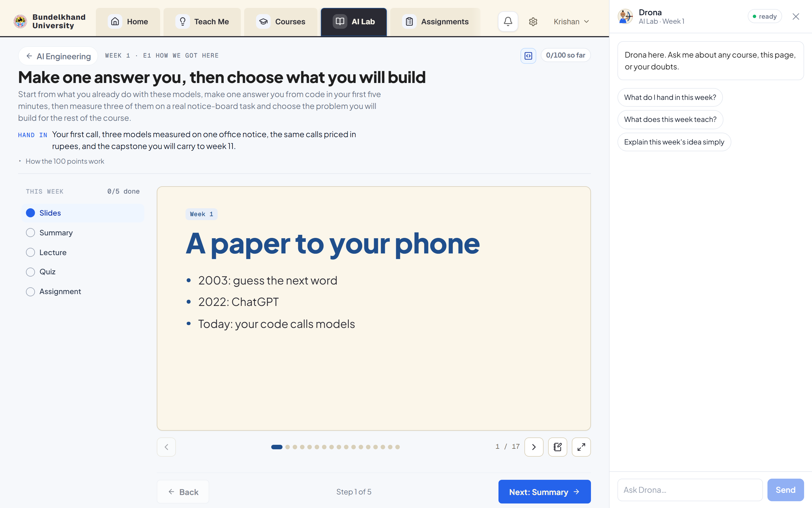
Task: Select the Slides step
Action: tap(83, 213)
